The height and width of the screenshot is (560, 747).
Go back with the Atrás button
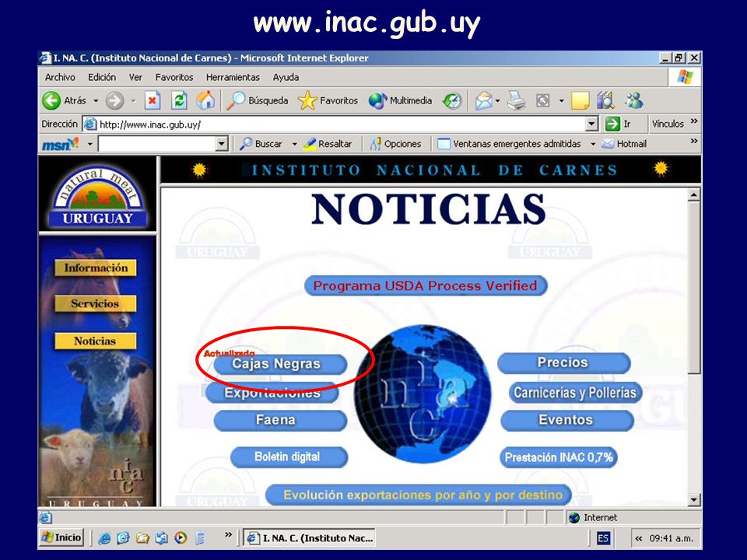point(65,100)
